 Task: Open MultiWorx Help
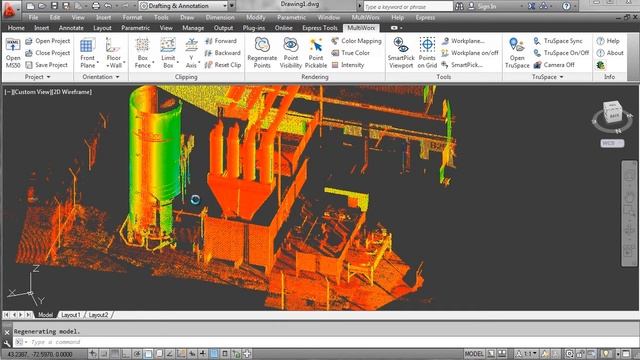pos(608,41)
